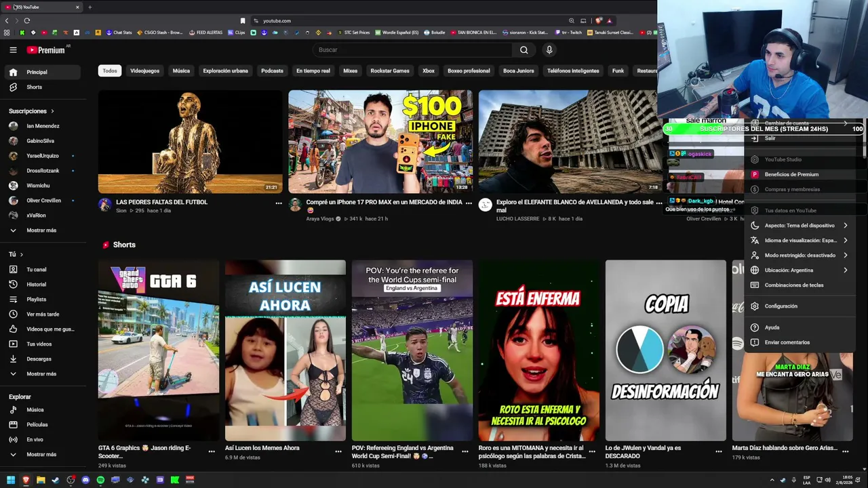Image resolution: width=868 pixels, height=488 pixels.
Task: Select Salir in the account menu
Action: (x=799, y=138)
